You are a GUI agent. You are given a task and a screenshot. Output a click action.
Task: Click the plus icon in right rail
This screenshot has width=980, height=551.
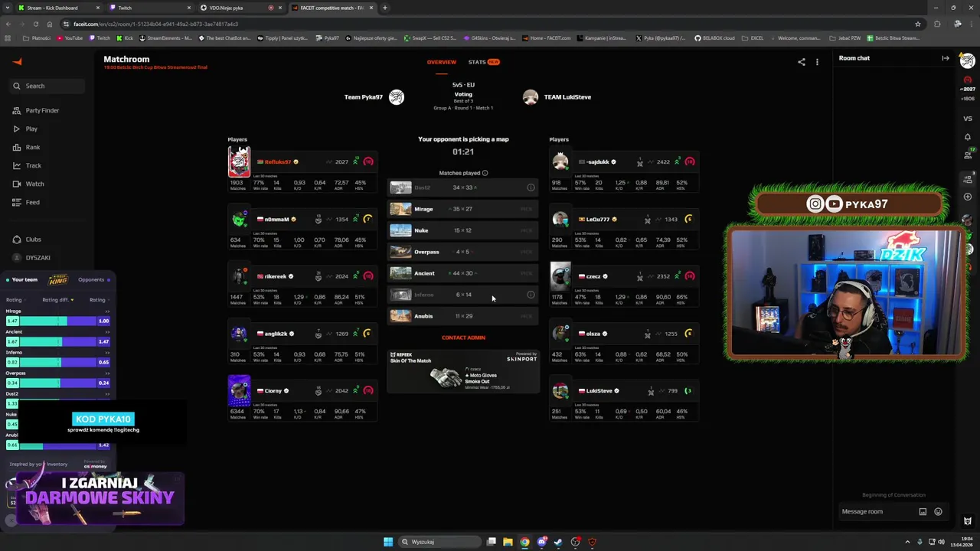968,197
